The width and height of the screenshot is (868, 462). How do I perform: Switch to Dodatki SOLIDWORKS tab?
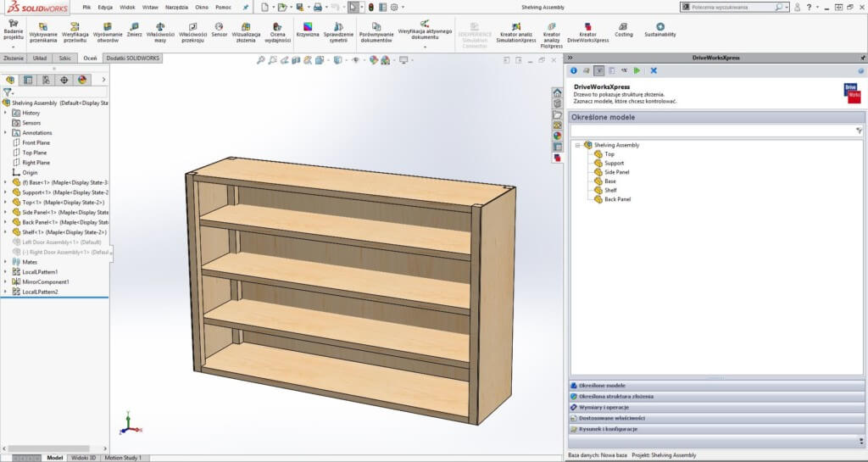click(x=132, y=58)
